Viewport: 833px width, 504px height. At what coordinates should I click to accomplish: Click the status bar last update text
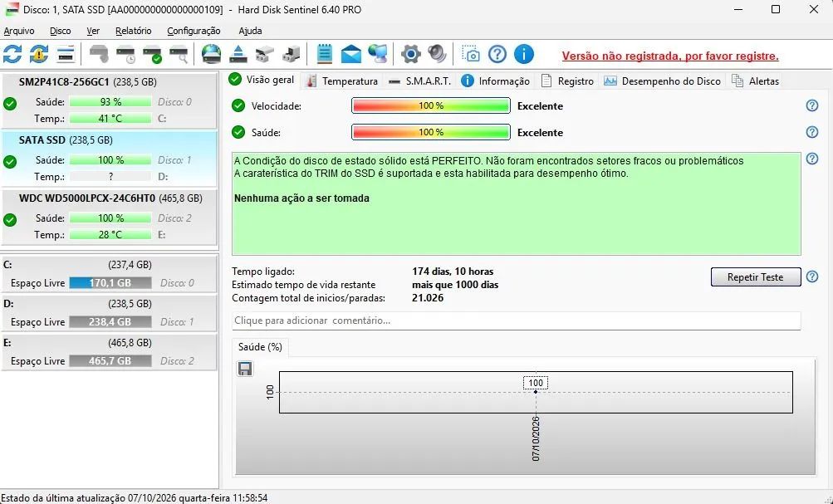(x=135, y=498)
